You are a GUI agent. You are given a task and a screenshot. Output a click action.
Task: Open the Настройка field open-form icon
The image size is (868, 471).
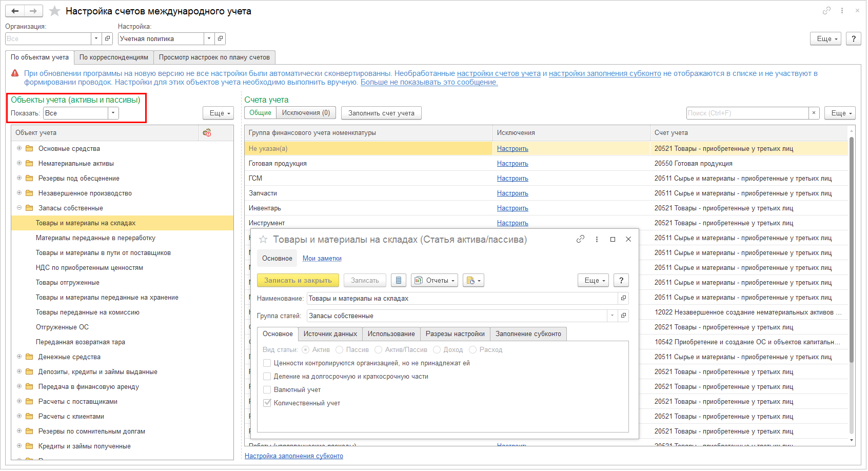click(220, 38)
